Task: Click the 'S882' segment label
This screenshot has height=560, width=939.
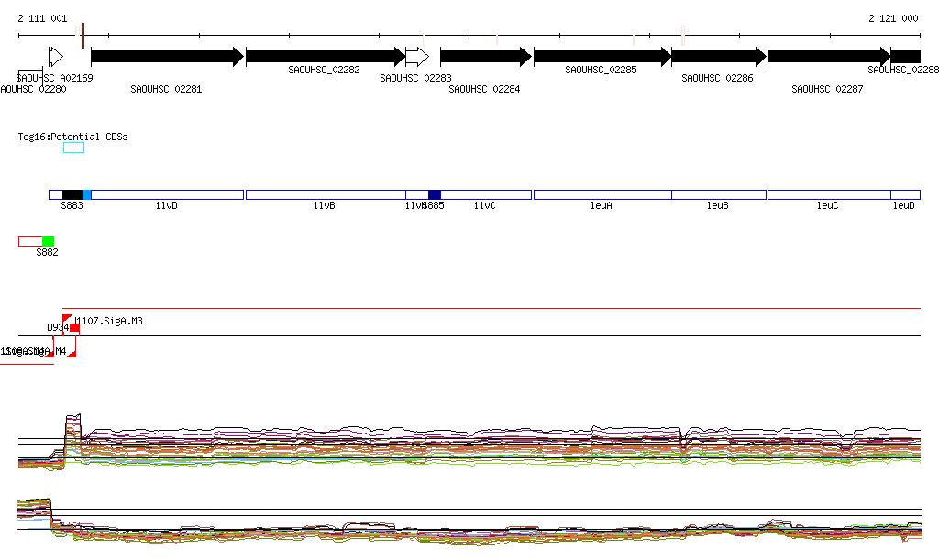Action: pyautogui.click(x=48, y=252)
